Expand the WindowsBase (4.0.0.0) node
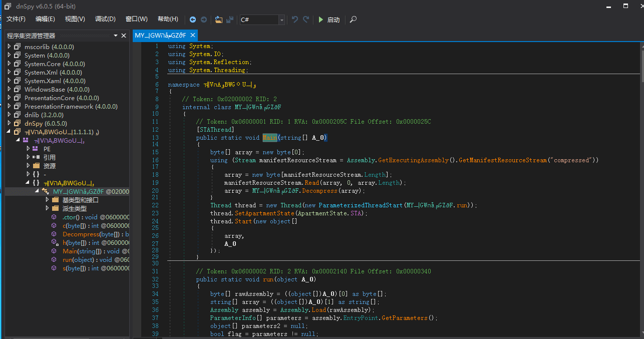644x339 pixels. 9,89
